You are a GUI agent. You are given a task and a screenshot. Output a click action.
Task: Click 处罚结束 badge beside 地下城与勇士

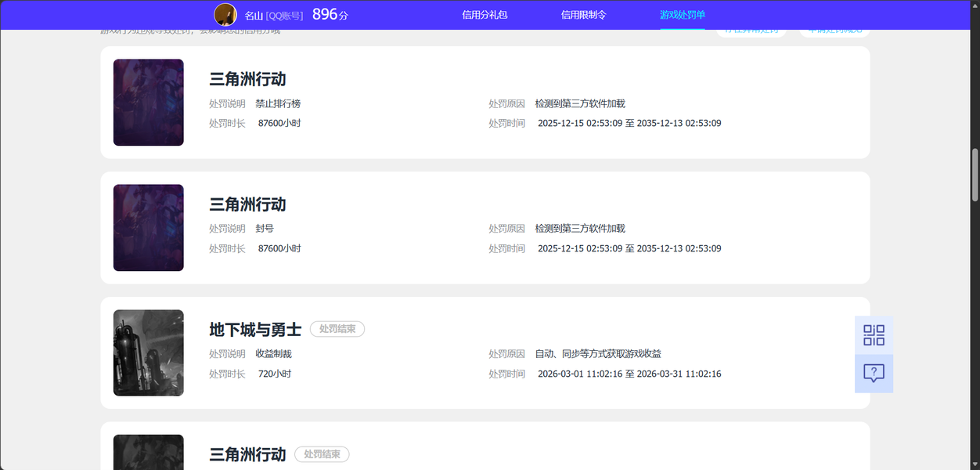click(337, 329)
